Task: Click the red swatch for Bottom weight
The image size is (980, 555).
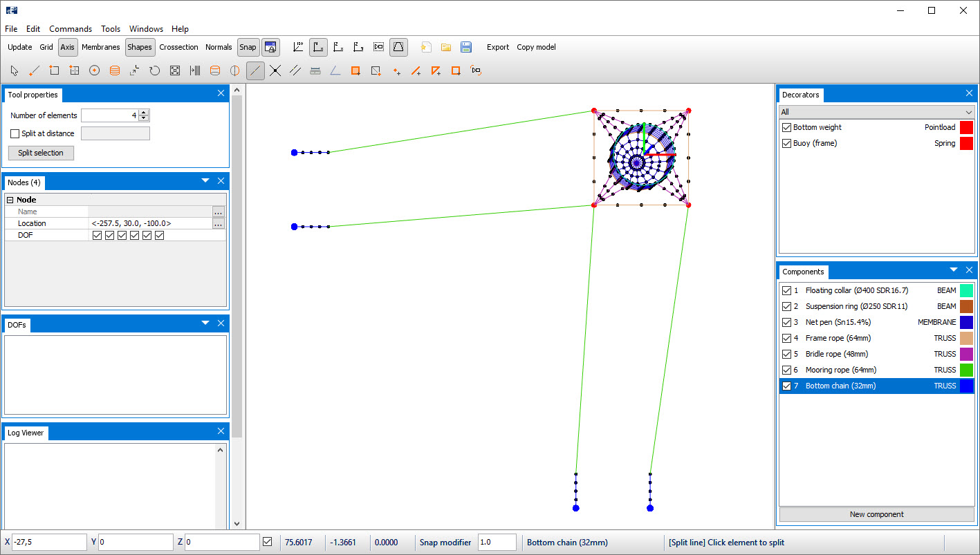Action: coord(966,127)
